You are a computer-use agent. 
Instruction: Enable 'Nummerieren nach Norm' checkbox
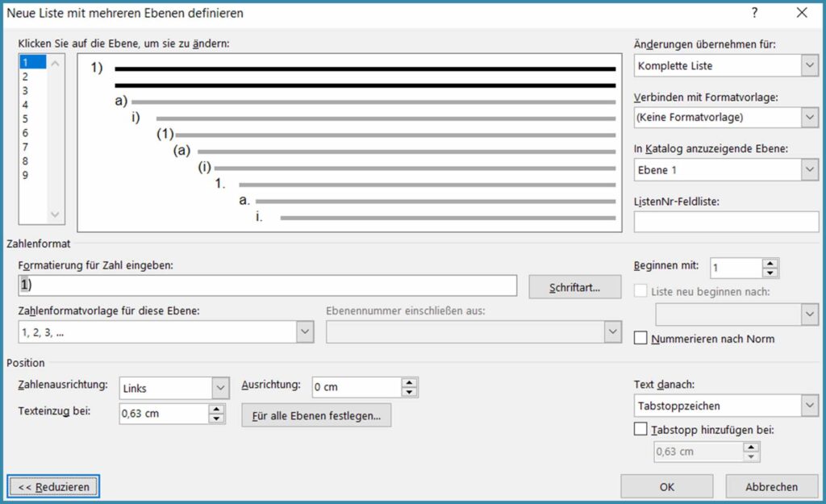coord(641,339)
